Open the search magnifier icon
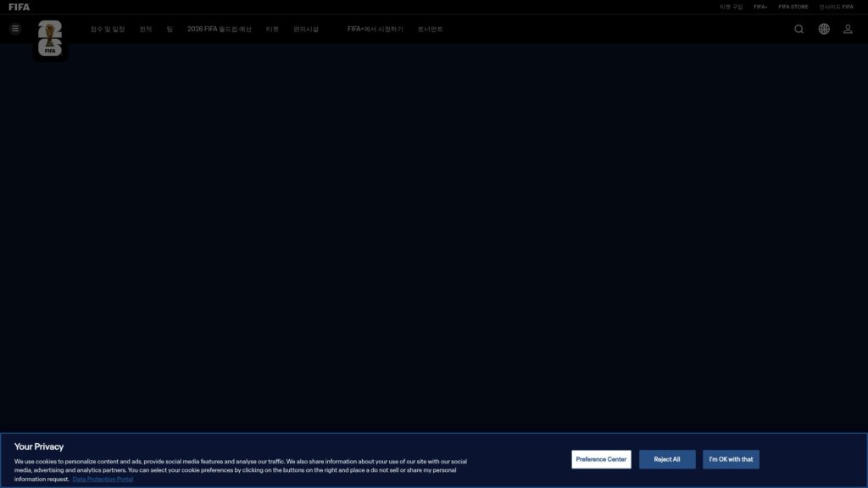 [x=798, y=29]
